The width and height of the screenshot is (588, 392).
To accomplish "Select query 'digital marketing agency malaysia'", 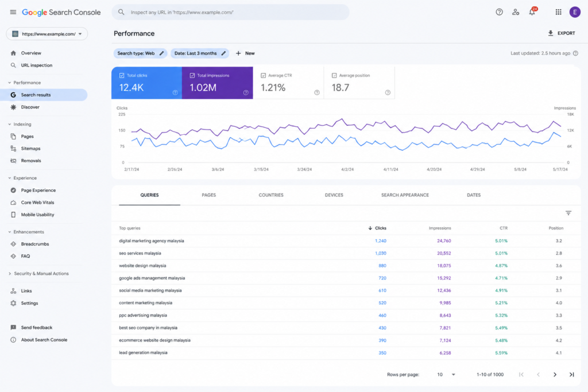I will point(152,241).
